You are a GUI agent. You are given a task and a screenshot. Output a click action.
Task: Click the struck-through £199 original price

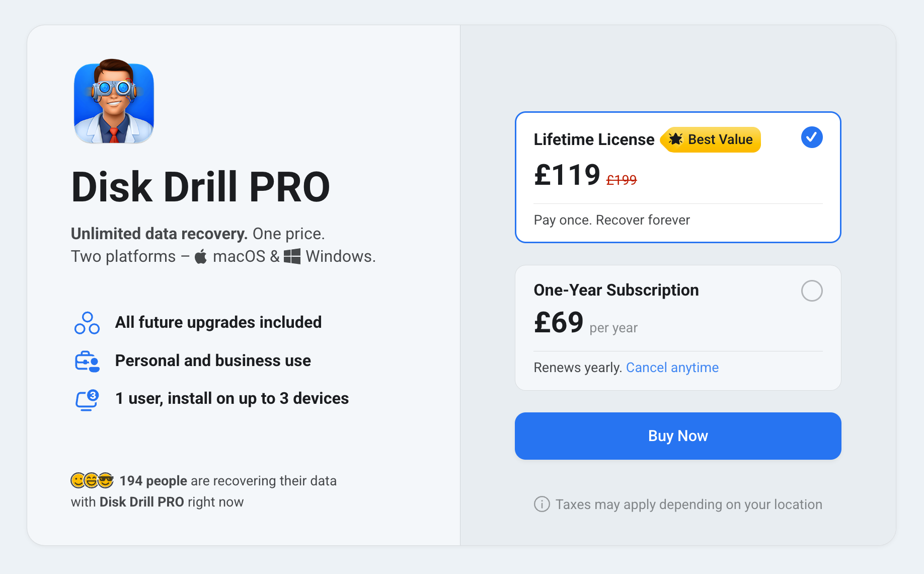(x=622, y=180)
